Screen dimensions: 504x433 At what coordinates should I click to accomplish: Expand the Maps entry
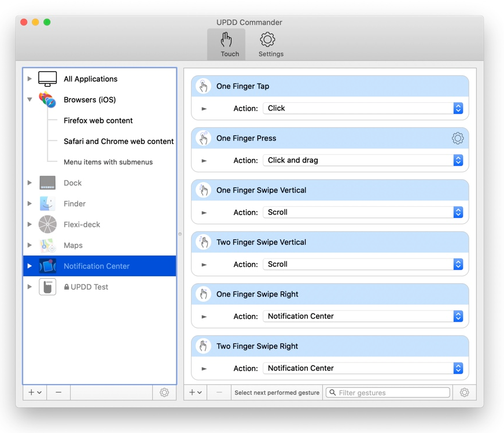tap(30, 245)
